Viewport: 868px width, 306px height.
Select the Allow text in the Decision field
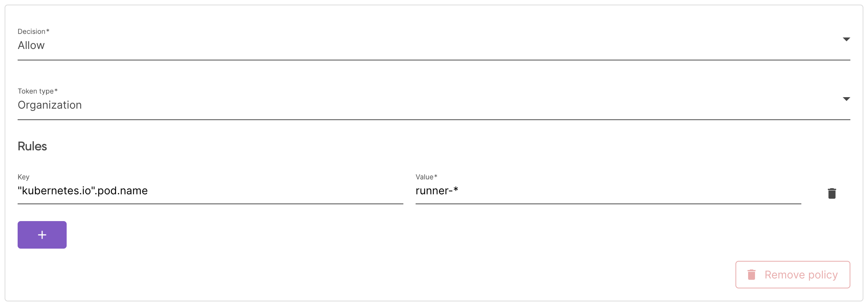pyautogui.click(x=31, y=45)
